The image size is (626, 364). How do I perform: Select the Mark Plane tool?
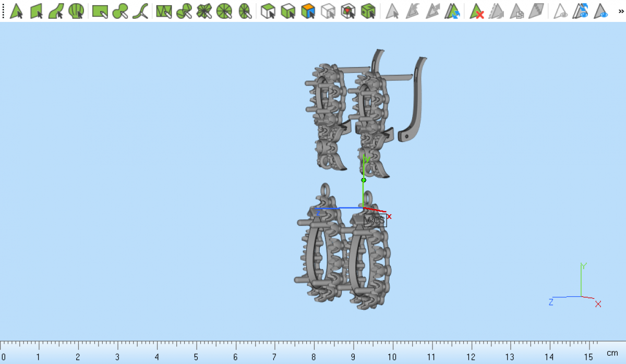pyautogui.click(x=37, y=11)
